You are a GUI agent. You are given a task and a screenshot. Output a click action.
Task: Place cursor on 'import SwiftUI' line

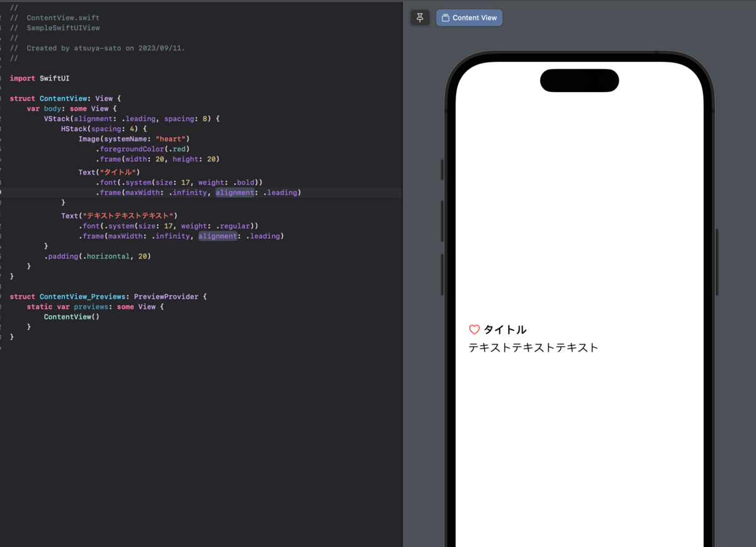(39, 78)
